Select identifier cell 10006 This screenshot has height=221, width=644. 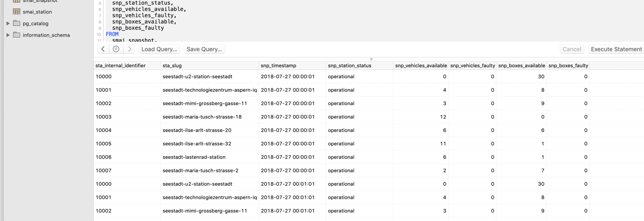pos(103,157)
